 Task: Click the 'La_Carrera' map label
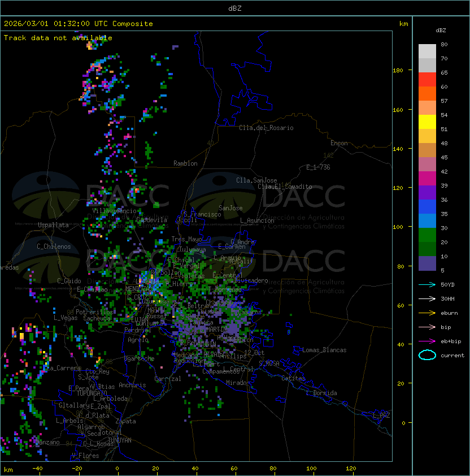tap(63, 369)
